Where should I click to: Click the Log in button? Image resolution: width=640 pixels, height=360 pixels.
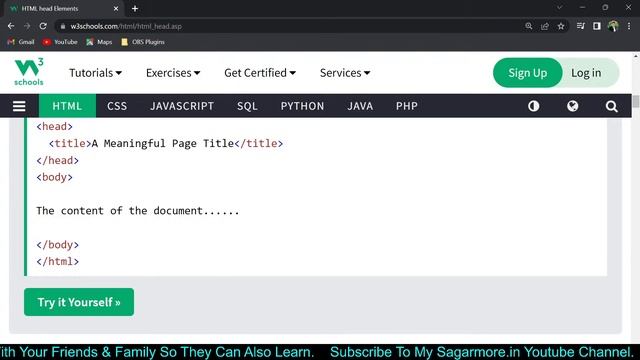pos(586,73)
